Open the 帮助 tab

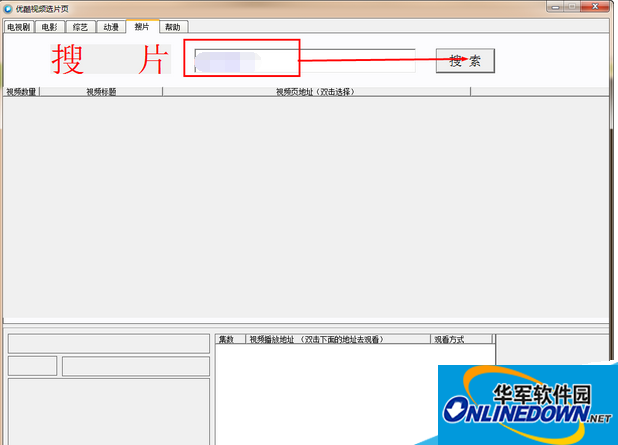tap(173, 27)
